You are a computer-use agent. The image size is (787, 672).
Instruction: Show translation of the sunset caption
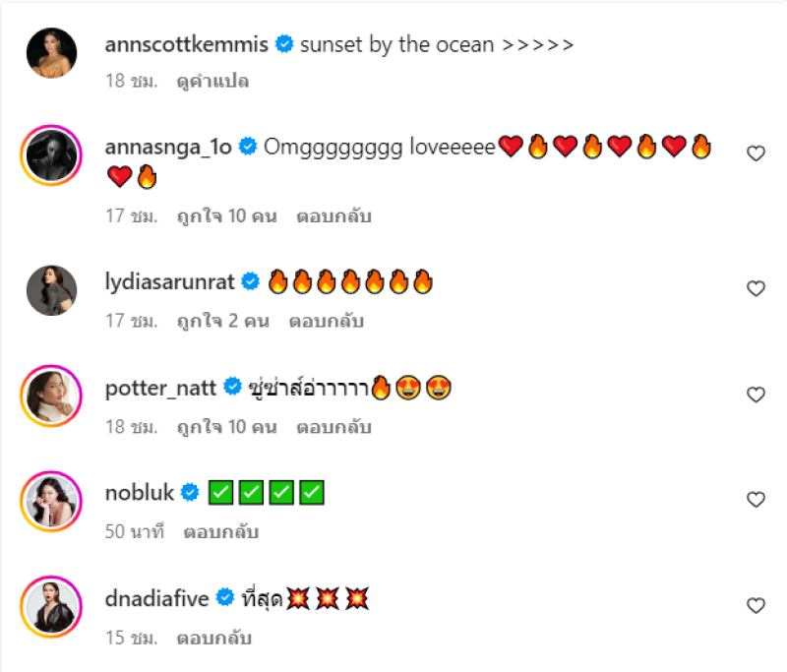(x=211, y=81)
